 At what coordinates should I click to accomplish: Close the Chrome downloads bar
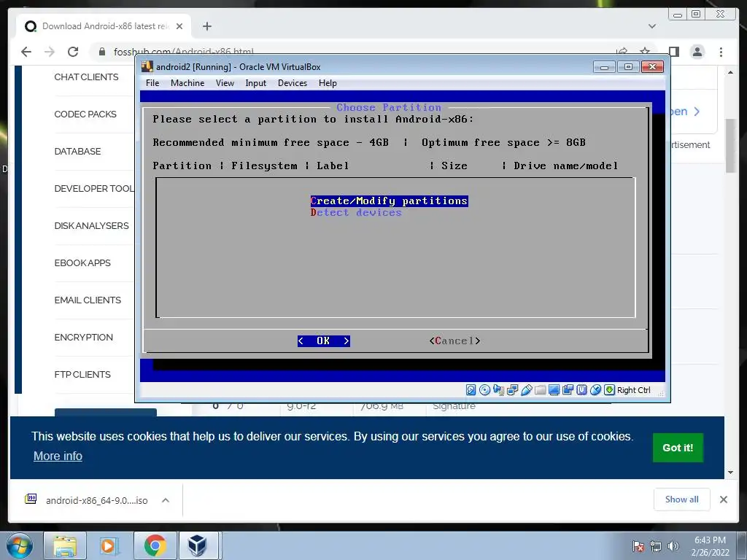tap(723, 499)
